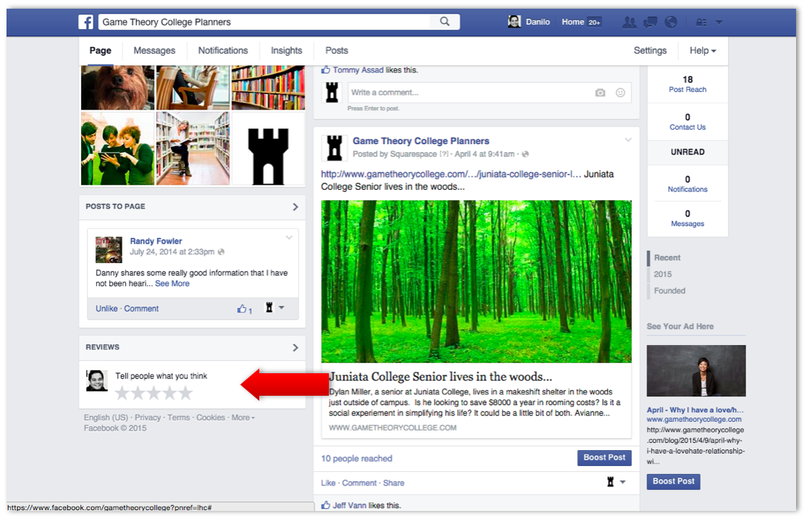Open the forest image on the Juniata post

coord(476,281)
